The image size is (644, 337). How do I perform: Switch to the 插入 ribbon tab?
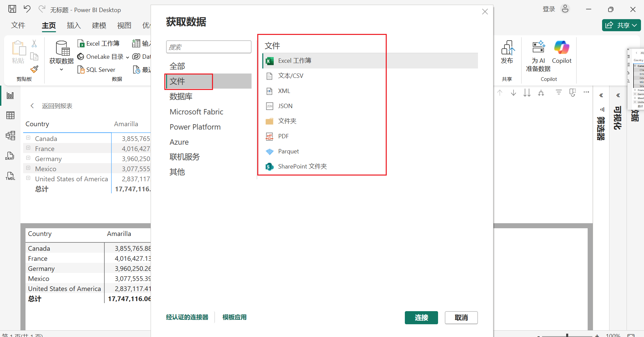click(x=74, y=26)
